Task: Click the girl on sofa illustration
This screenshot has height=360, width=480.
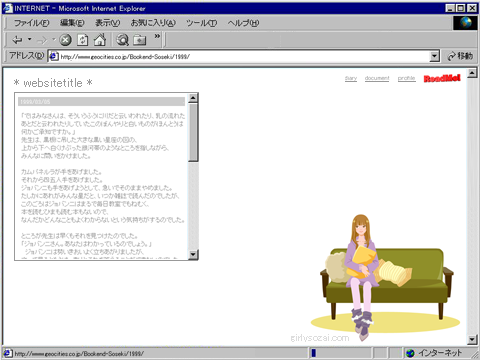Action: tap(386, 278)
